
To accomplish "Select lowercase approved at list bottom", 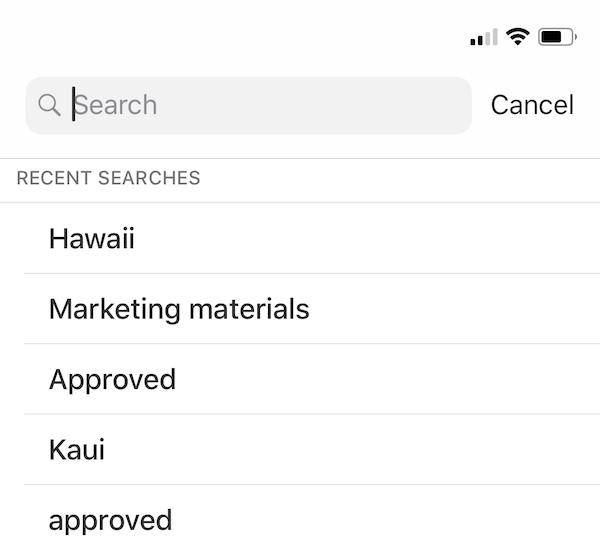I will (110, 521).
